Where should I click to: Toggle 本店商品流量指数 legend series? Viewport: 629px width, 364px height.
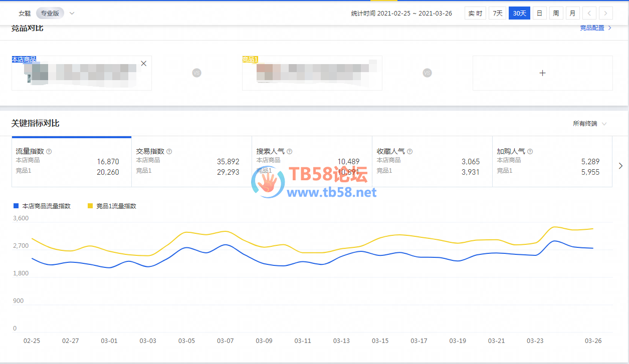point(42,206)
